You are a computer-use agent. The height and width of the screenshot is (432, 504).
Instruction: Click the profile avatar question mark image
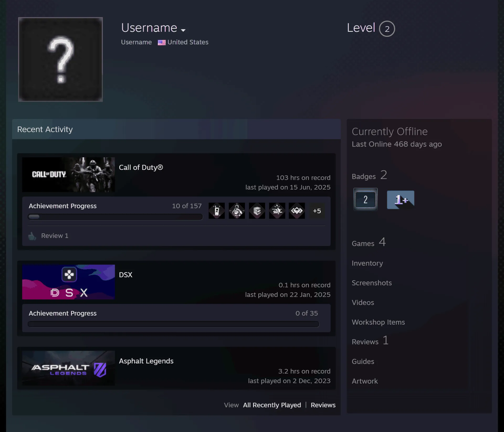(x=60, y=59)
